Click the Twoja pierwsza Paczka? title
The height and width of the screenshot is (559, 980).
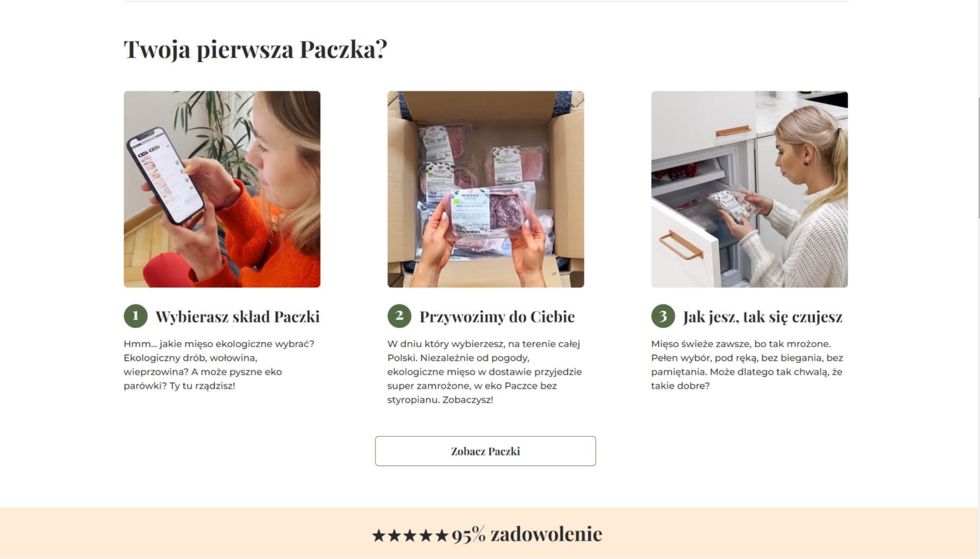[255, 50]
